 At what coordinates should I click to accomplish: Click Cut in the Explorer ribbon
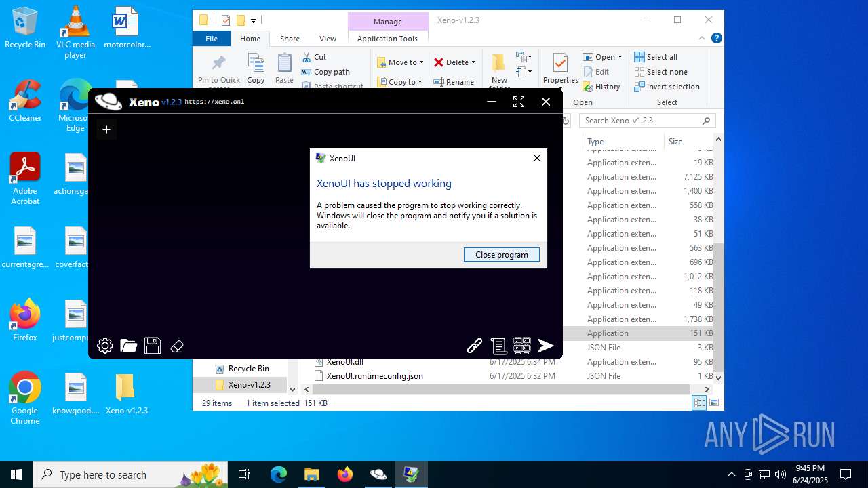pyautogui.click(x=314, y=57)
